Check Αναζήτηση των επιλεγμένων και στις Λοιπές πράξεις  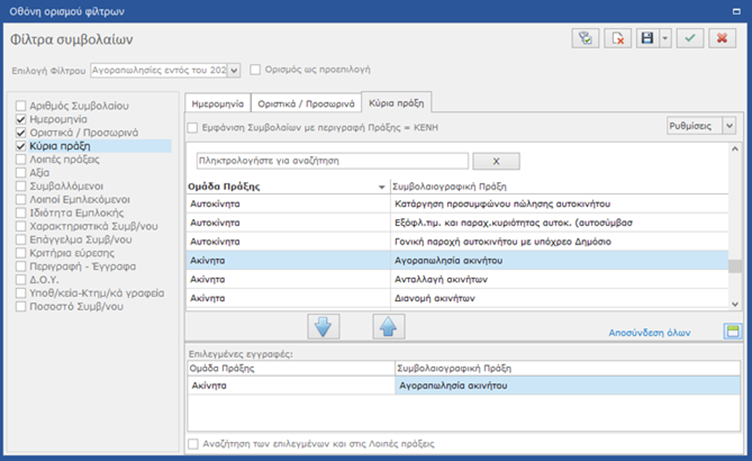[x=193, y=444]
